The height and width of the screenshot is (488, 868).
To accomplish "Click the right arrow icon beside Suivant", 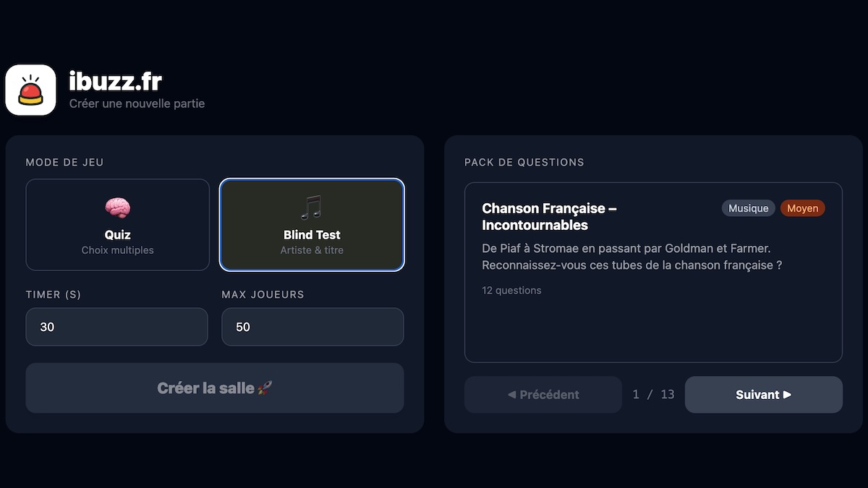I will [786, 394].
